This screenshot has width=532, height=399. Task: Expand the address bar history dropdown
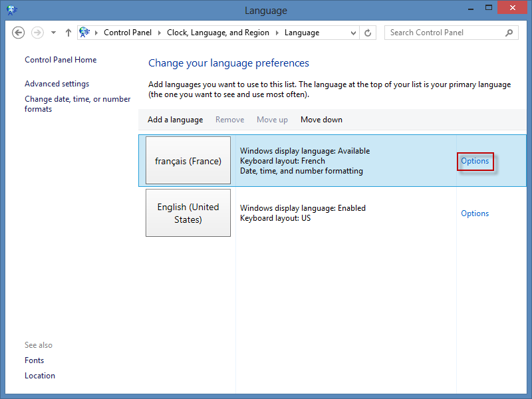[x=352, y=33]
